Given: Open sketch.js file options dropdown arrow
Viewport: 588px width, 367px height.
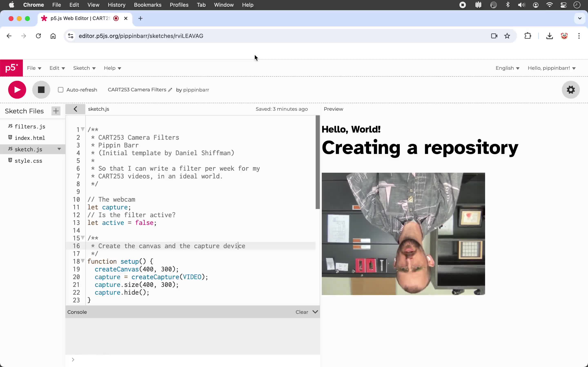Looking at the screenshot, I should pyautogui.click(x=59, y=149).
